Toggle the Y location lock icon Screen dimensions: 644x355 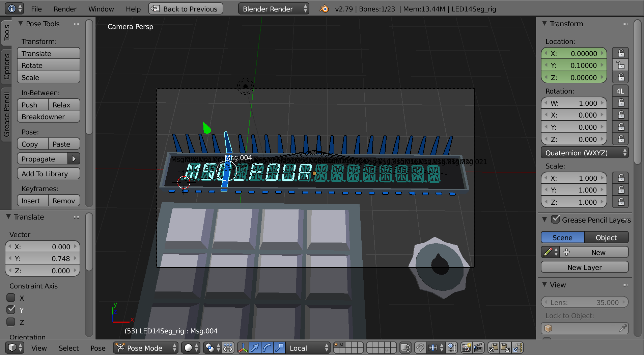(620, 65)
